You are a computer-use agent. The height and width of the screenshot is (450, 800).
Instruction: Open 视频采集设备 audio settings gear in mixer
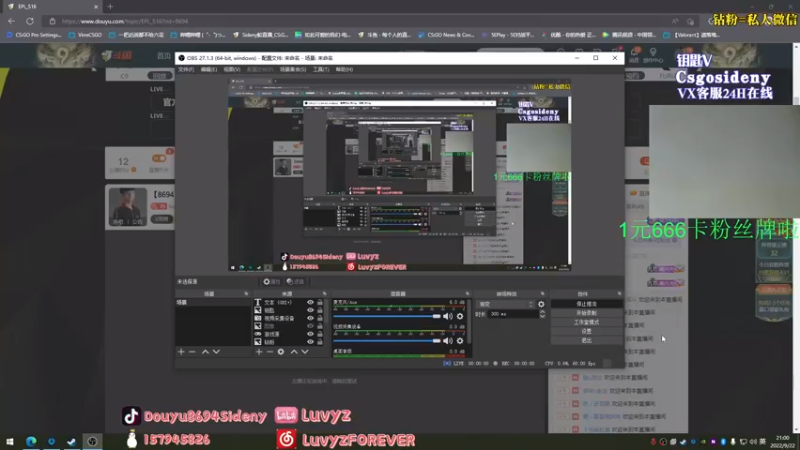pos(460,340)
